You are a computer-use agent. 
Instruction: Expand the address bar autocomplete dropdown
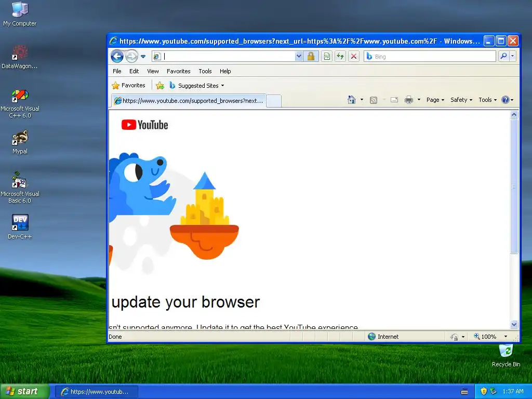[x=299, y=56]
